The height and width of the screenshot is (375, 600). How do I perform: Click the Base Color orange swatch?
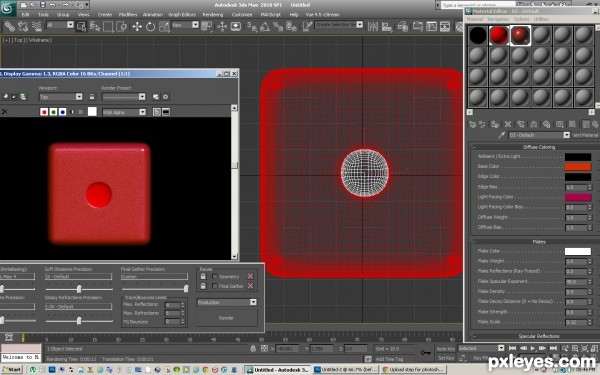pyautogui.click(x=578, y=166)
